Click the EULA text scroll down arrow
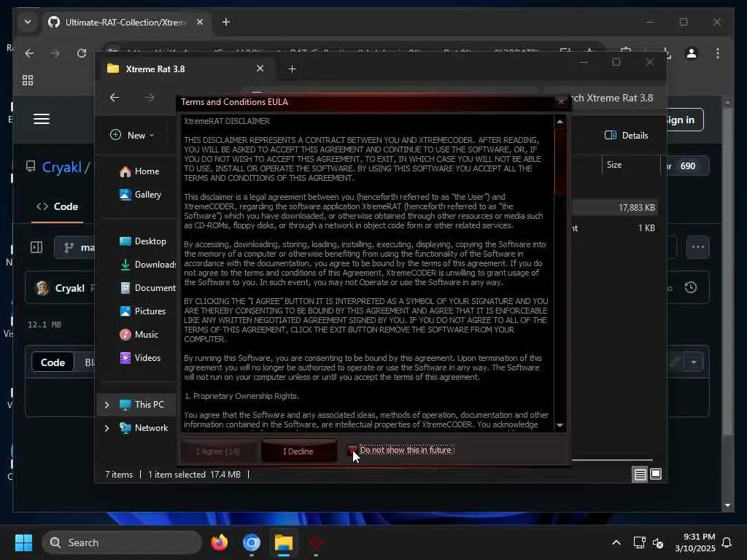The image size is (747, 560). [560, 425]
